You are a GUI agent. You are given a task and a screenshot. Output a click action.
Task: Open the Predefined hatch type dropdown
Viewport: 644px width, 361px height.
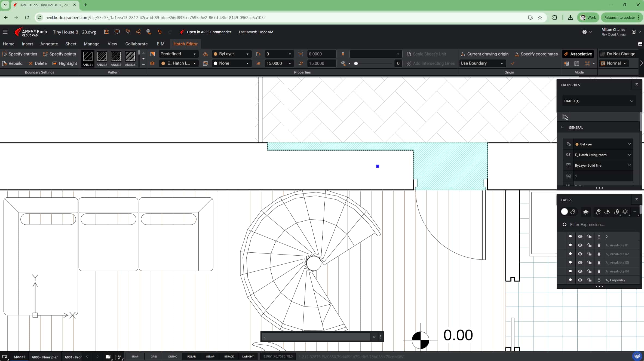[178, 54]
